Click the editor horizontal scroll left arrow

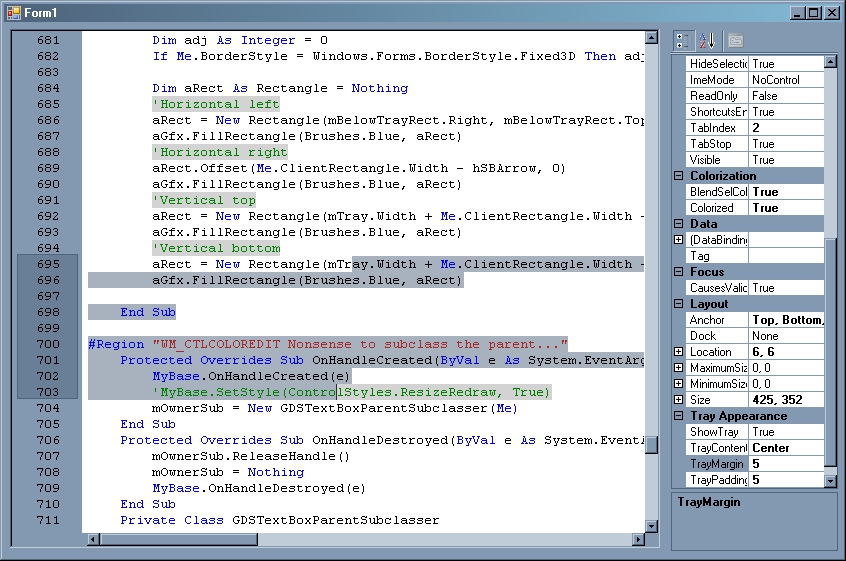[x=93, y=539]
